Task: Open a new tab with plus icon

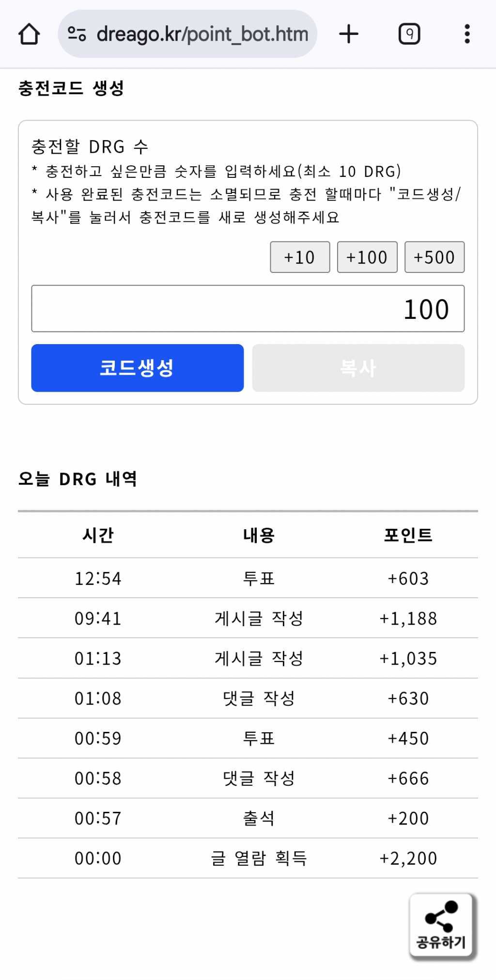Action: [348, 34]
